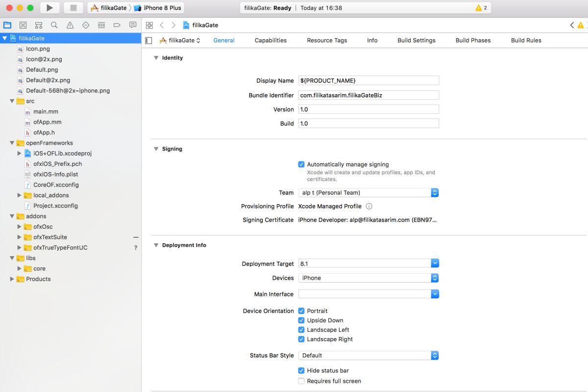
Task: Open the Deployment Target combo box
Action: [368, 264]
